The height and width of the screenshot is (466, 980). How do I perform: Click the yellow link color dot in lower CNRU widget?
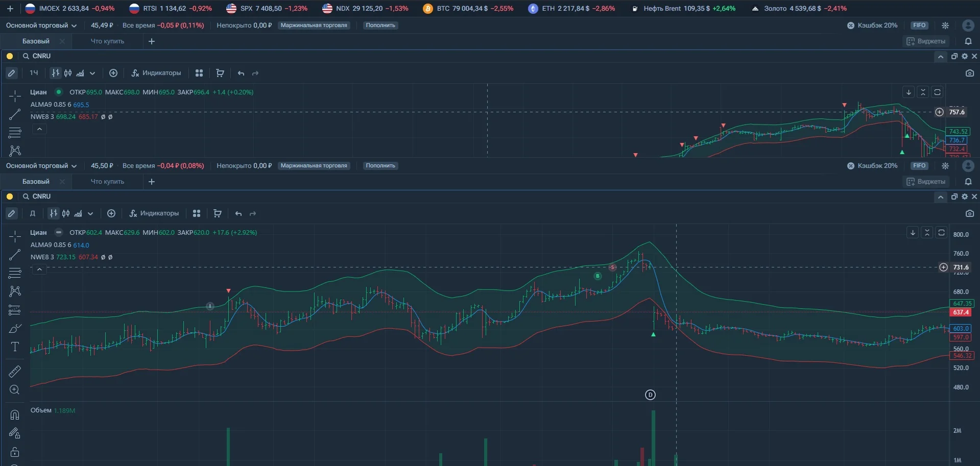tap(10, 197)
